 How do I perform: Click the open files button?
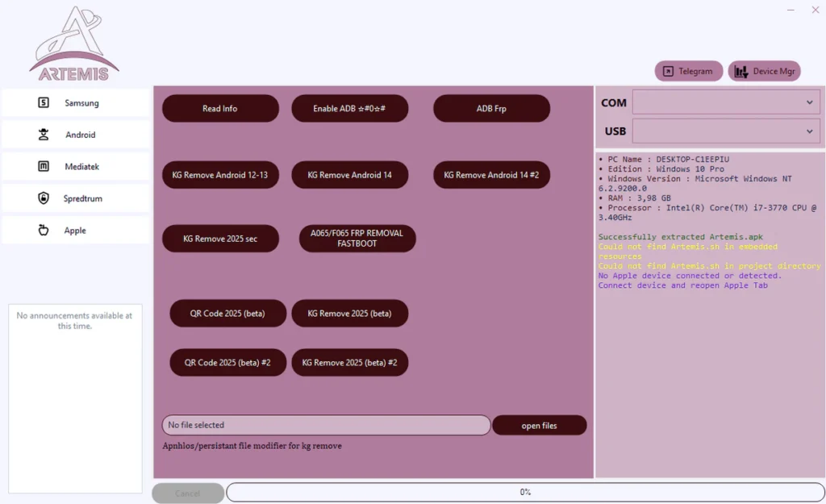pyautogui.click(x=540, y=426)
